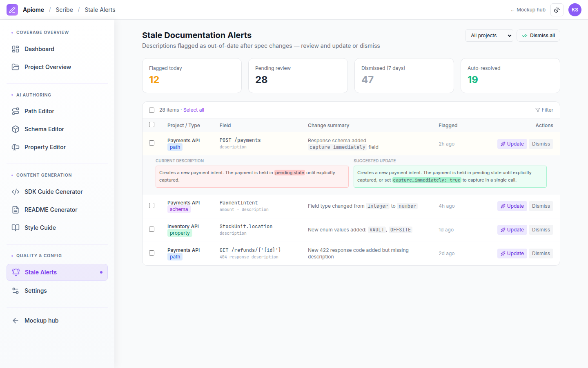Click the suggested update text box
This screenshot has width=588, height=368.
click(450, 177)
